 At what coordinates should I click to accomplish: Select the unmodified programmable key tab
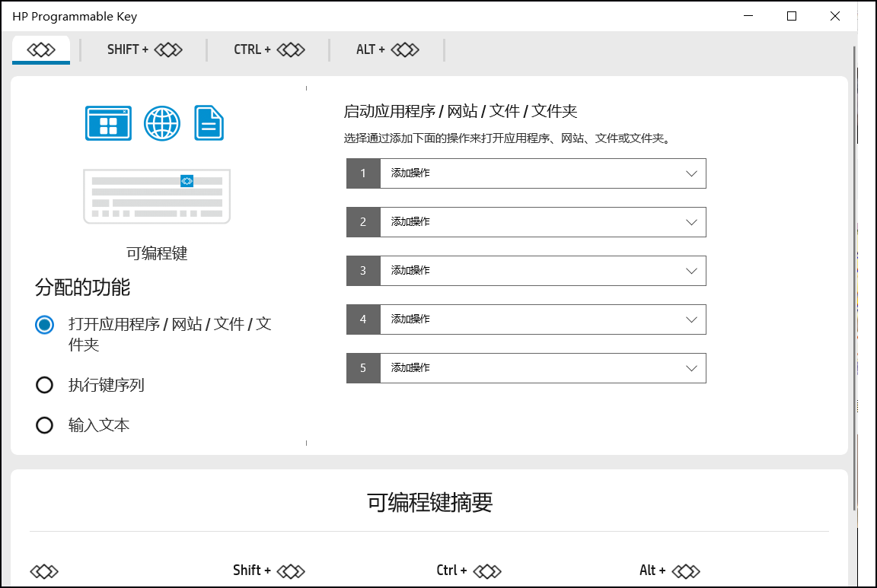[41, 49]
